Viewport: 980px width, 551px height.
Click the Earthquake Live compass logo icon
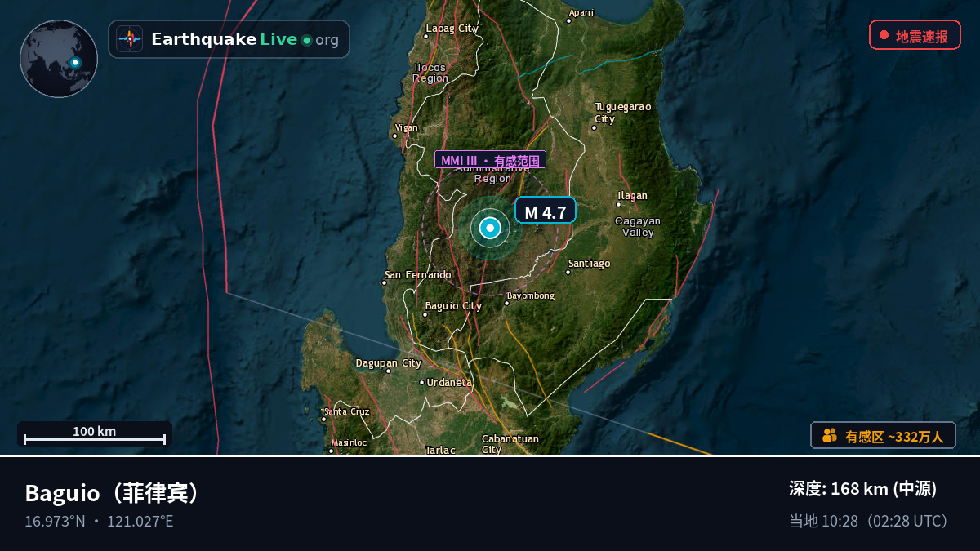[129, 39]
